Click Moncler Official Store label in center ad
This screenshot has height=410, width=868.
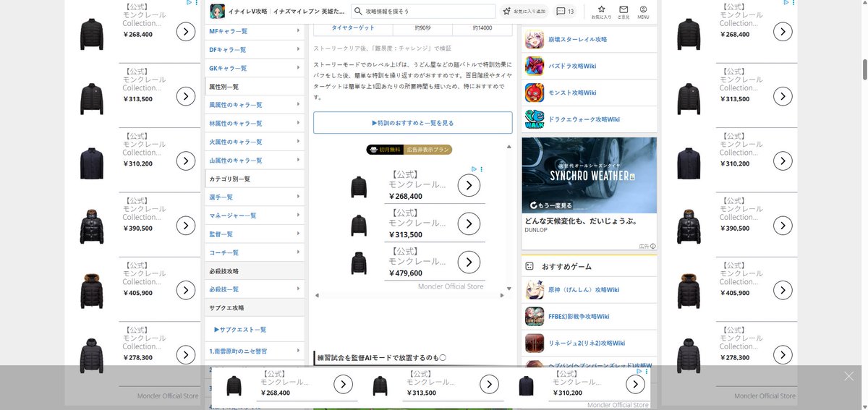coord(451,286)
